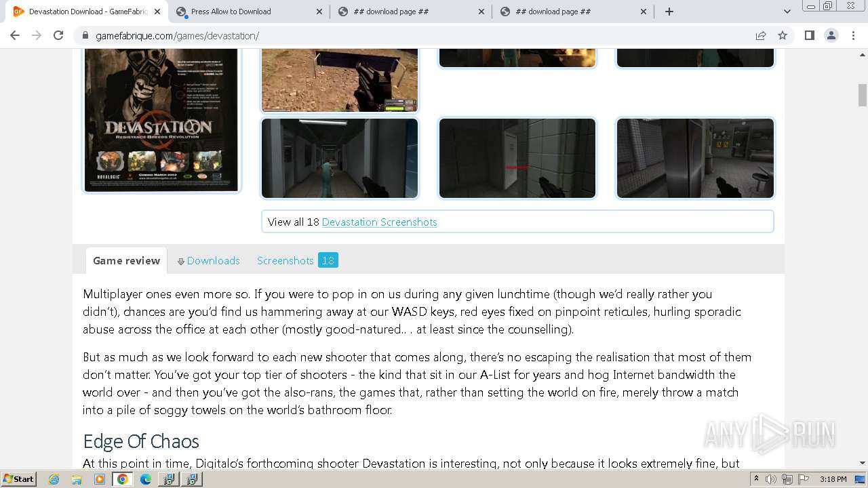This screenshot has width=868, height=488.
Task: Reload the current page
Action: [58, 35]
